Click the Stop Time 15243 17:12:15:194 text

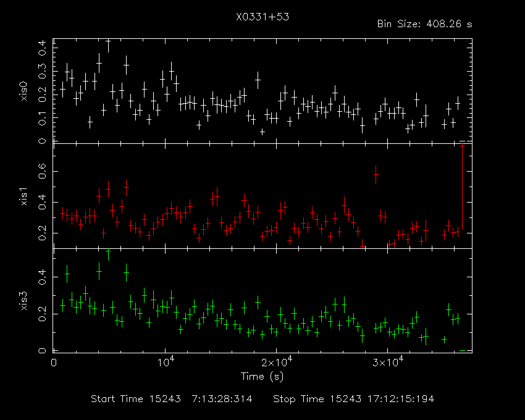[x=353, y=399]
